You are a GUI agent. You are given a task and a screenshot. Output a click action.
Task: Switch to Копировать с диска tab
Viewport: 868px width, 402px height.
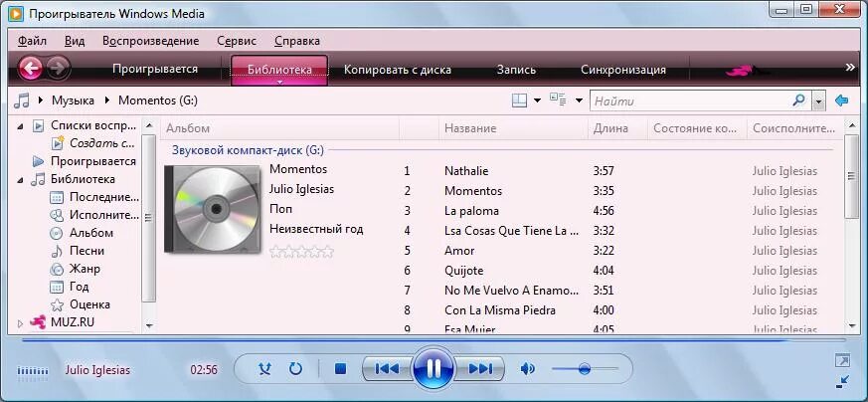[x=398, y=70]
